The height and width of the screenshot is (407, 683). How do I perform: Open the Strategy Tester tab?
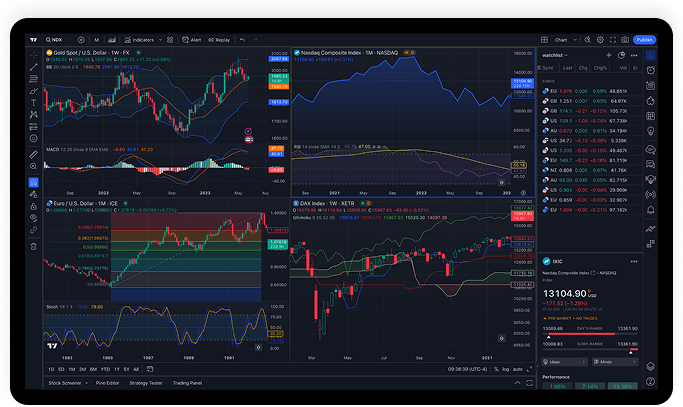tap(145, 382)
